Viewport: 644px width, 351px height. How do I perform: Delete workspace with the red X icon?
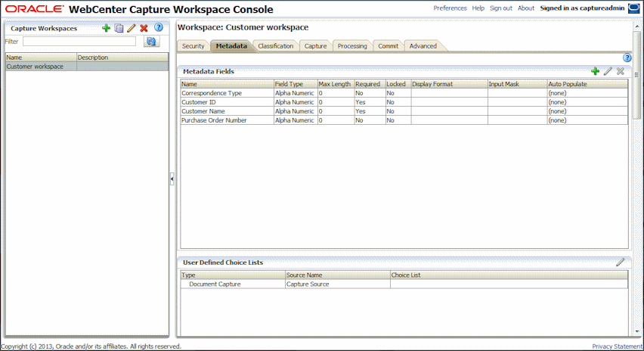pos(144,28)
